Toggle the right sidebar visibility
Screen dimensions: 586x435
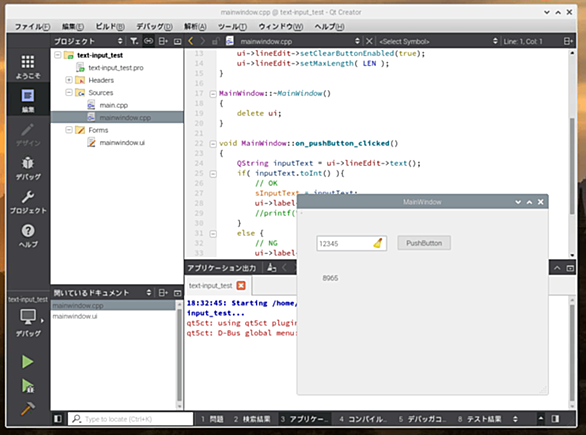(555, 419)
